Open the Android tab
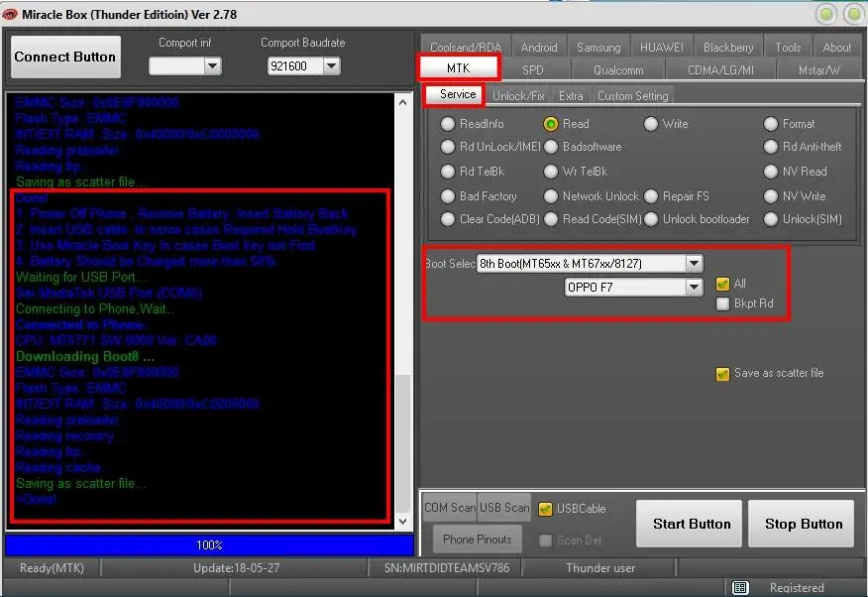Screen dimensions: 868x597 (x=539, y=47)
